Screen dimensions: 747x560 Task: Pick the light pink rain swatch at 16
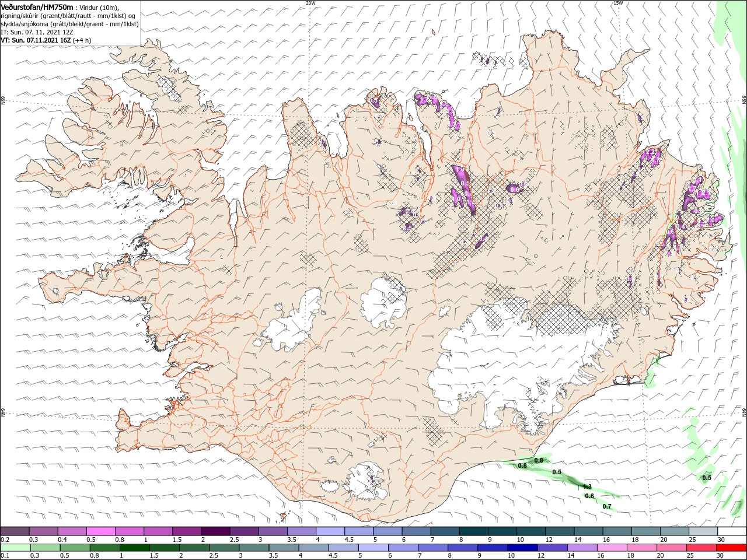tap(612, 548)
